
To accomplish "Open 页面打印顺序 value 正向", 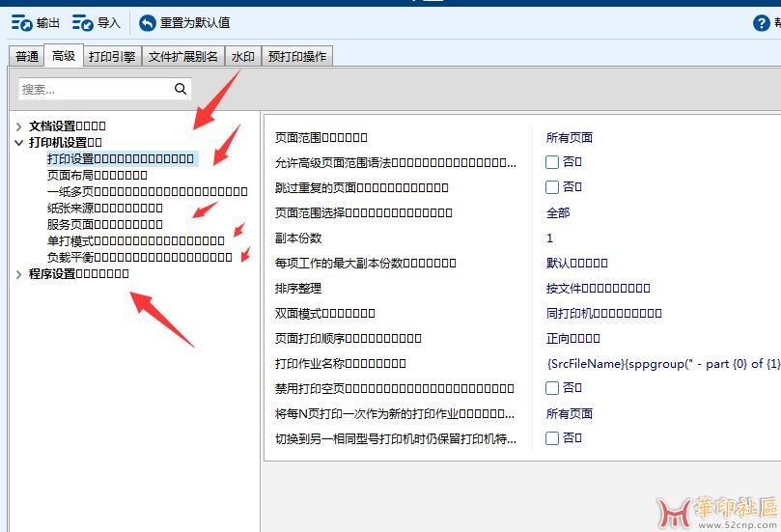I will pyautogui.click(x=572, y=338).
